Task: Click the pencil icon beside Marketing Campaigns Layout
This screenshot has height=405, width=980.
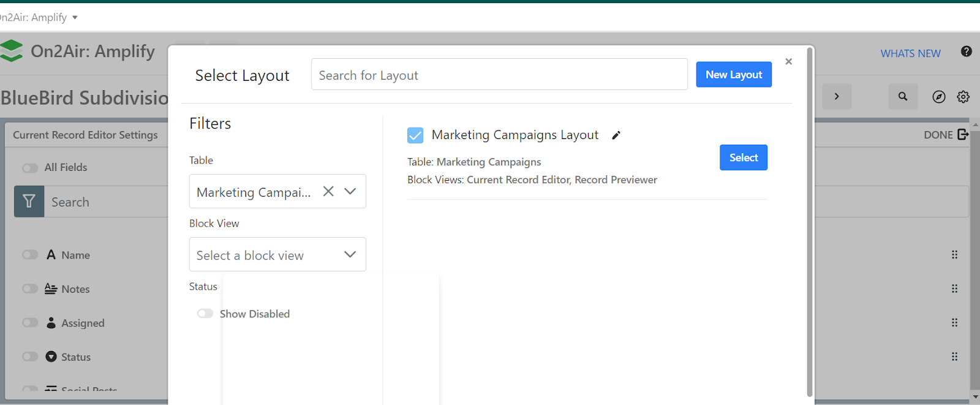Action: point(616,135)
